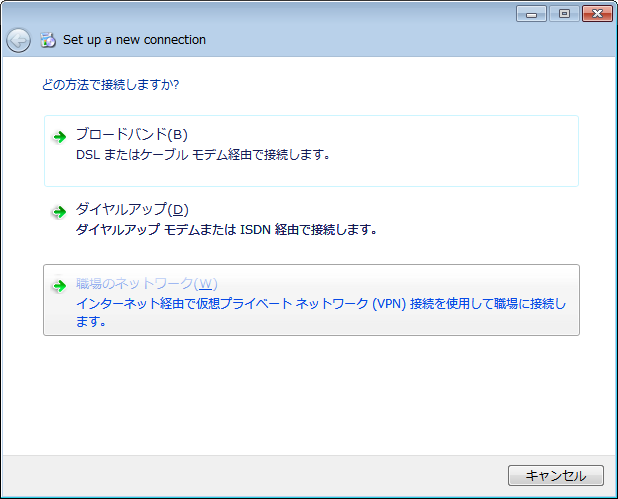Click the heading どの方法で接続しますか?

click(x=110, y=84)
